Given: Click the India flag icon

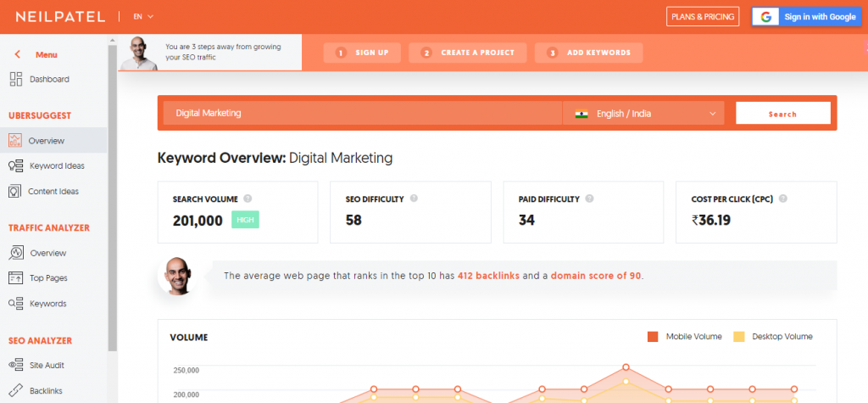Looking at the screenshot, I should pyautogui.click(x=581, y=114).
